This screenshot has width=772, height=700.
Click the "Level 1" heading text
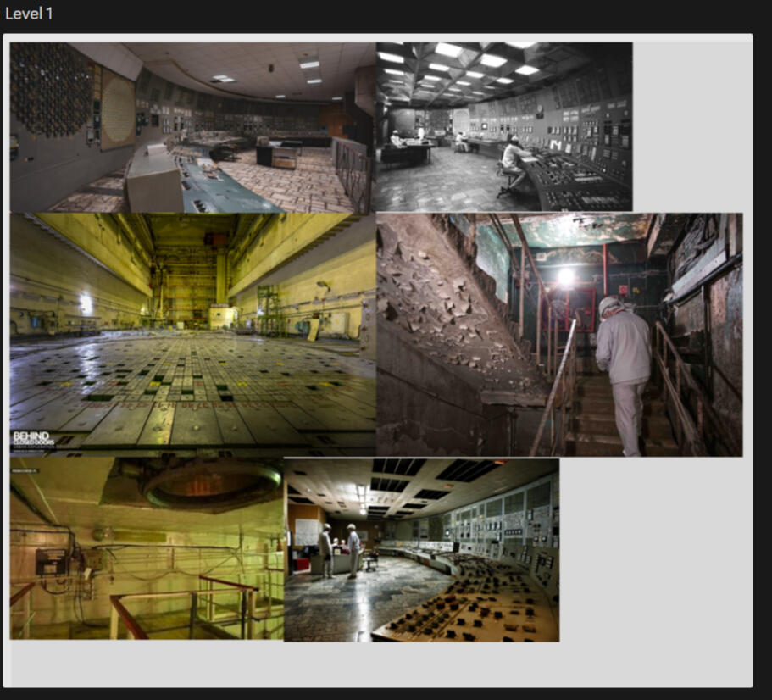tap(29, 14)
